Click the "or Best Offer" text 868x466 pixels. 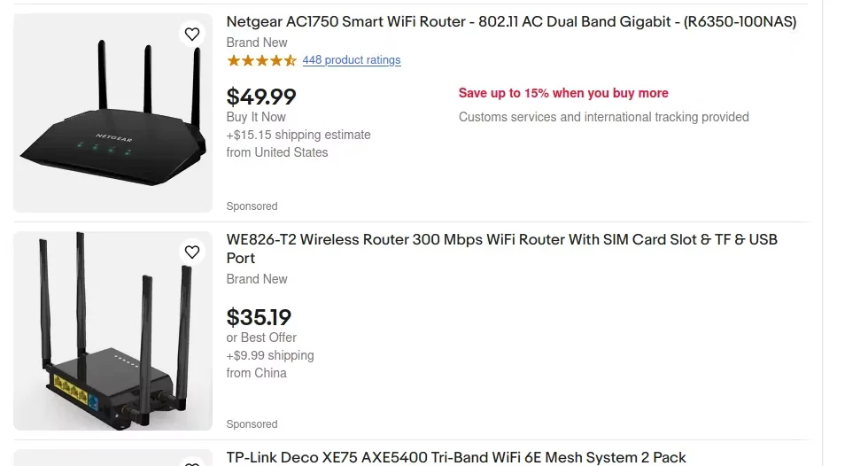pos(261,338)
